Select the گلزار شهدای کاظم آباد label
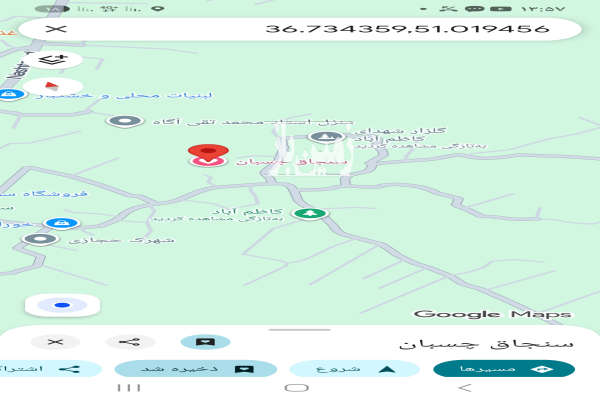600x400 pixels. pos(398,134)
